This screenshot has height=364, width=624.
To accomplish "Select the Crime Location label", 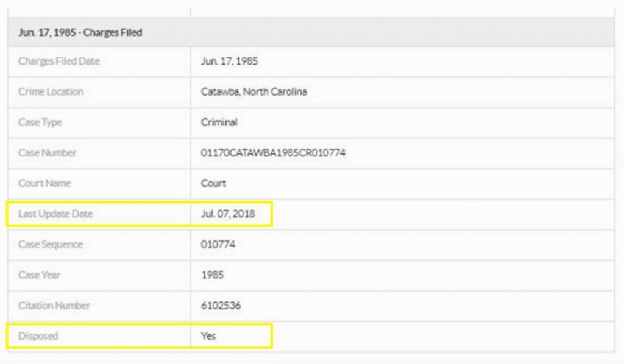I will (x=51, y=92).
